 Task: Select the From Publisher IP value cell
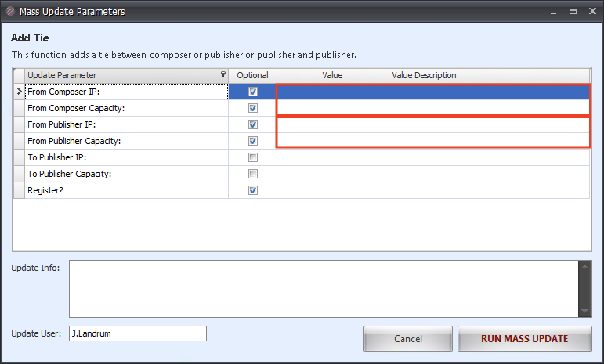point(333,124)
